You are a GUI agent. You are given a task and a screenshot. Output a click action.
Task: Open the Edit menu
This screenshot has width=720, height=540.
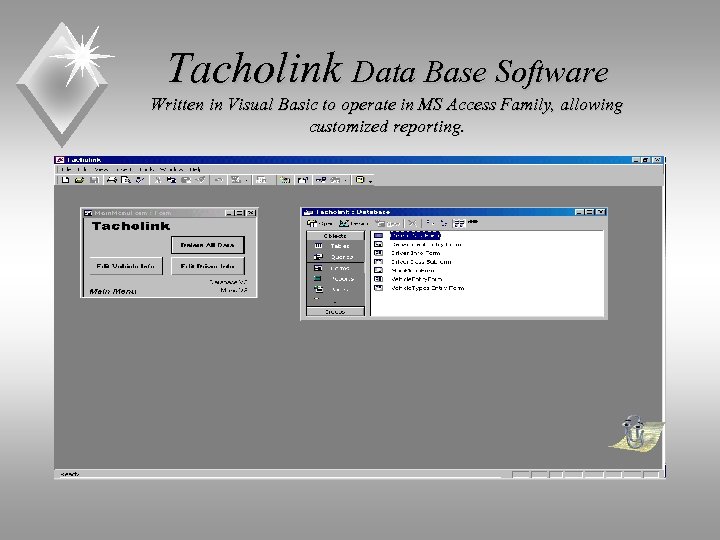(84, 169)
